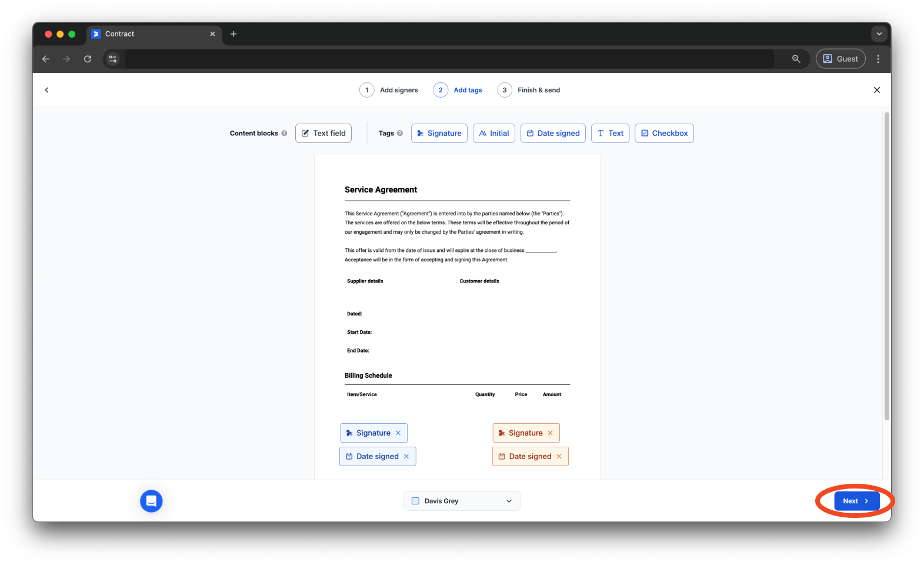The height and width of the screenshot is (565, 924).
Task: Select the Text tag
Action: coord(611,134)
